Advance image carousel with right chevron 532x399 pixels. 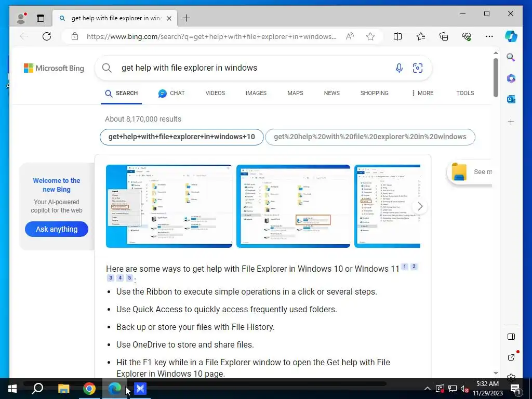(x=420, y=206)
